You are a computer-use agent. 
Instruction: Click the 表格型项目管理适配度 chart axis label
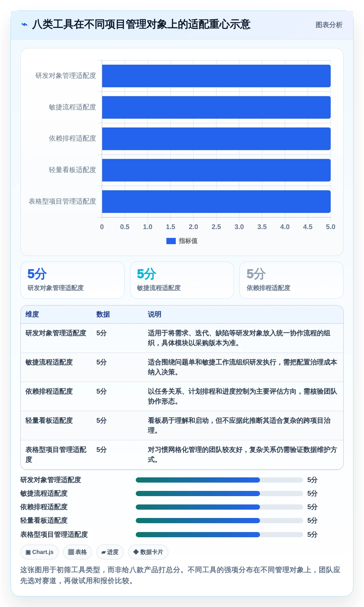point(62,201)
